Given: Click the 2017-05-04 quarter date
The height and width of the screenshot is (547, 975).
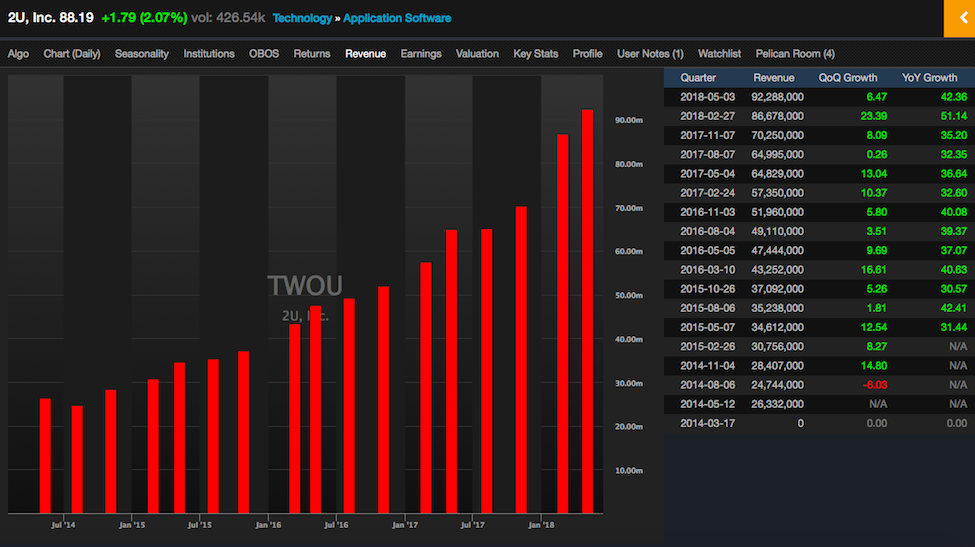Looking at the screenshot, I should [707, 174].
